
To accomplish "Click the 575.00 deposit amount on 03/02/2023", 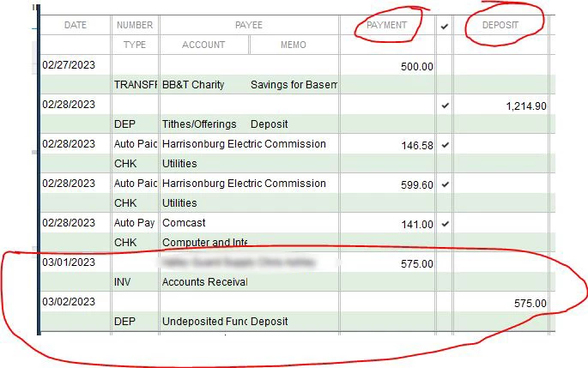I will click(530, 303).
